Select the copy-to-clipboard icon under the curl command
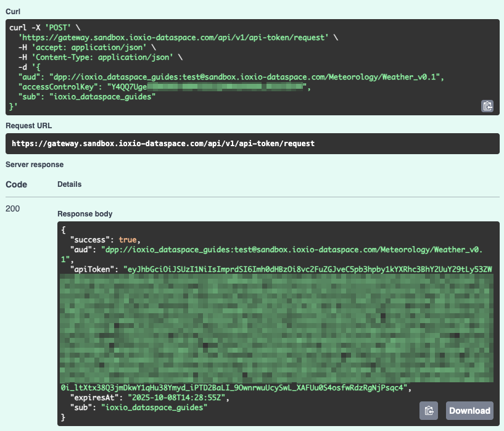This screenshot has height=431, width=504. pyautogui.click(x=487, y=106)
